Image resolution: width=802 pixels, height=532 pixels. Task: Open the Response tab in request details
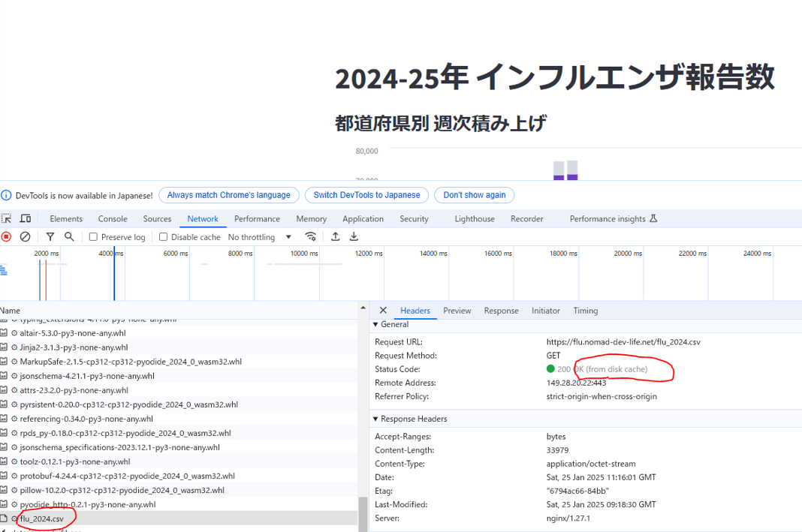[x=501, y=311]
